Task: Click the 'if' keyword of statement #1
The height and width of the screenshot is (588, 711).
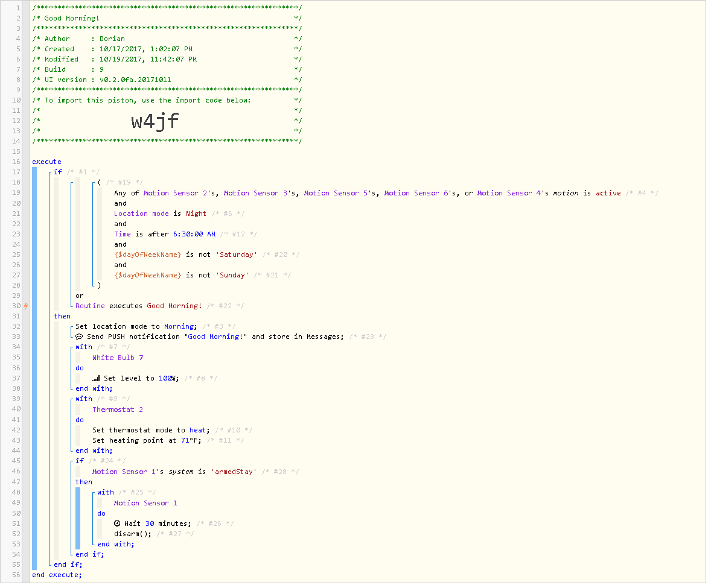Action: [x=58, y=172]
